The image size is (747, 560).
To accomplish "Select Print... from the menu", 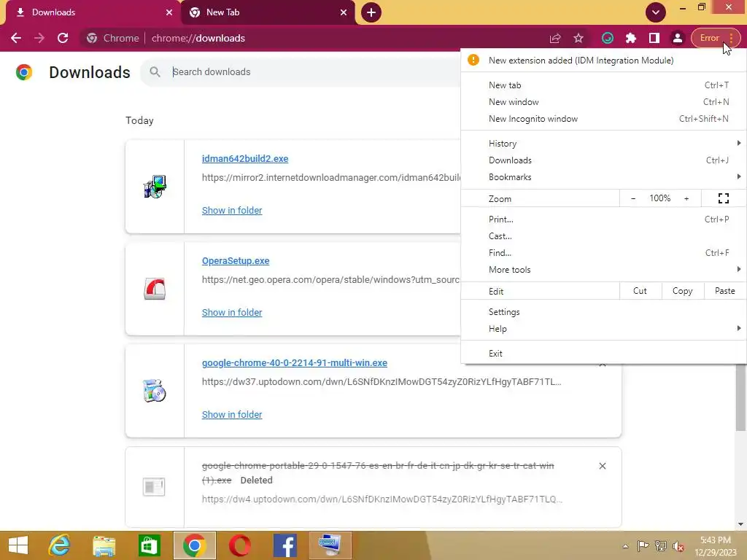I will pyautogui.click(x=603, y=219).
